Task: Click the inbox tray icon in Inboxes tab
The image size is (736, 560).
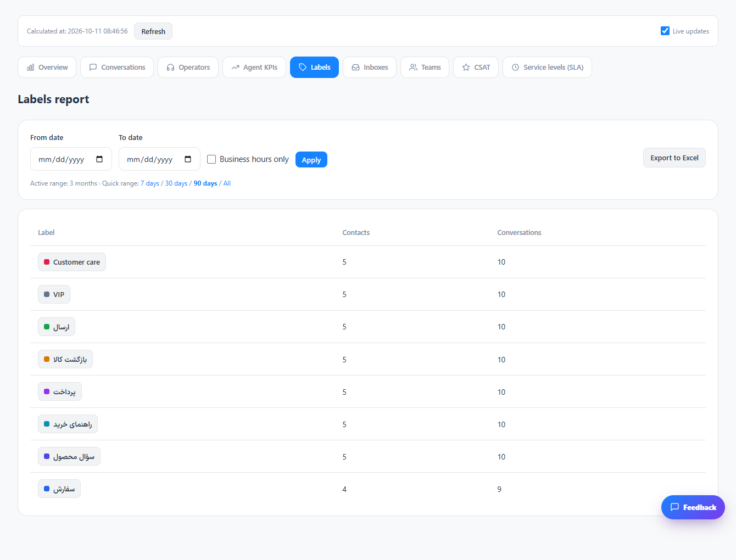Action: coord(356,68)
